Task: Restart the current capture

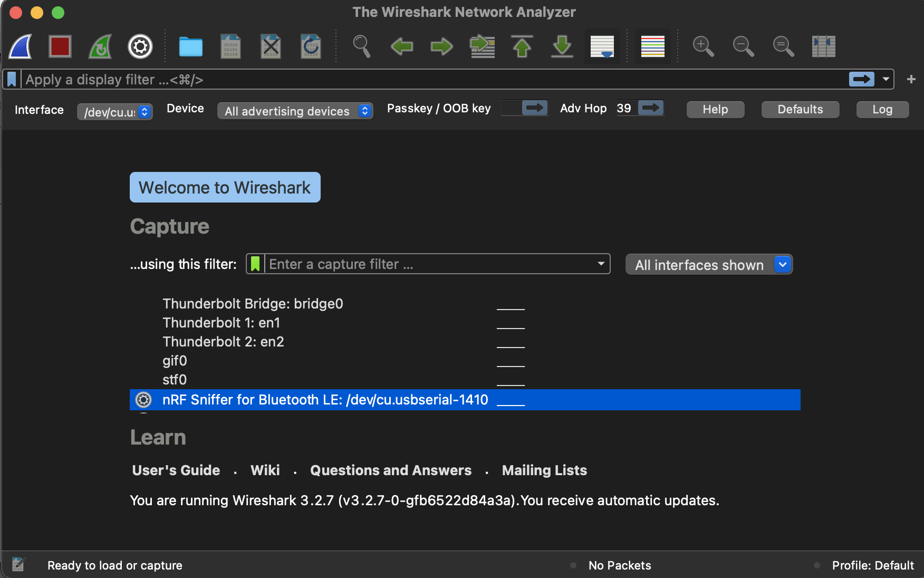Action: pos(100,46)
